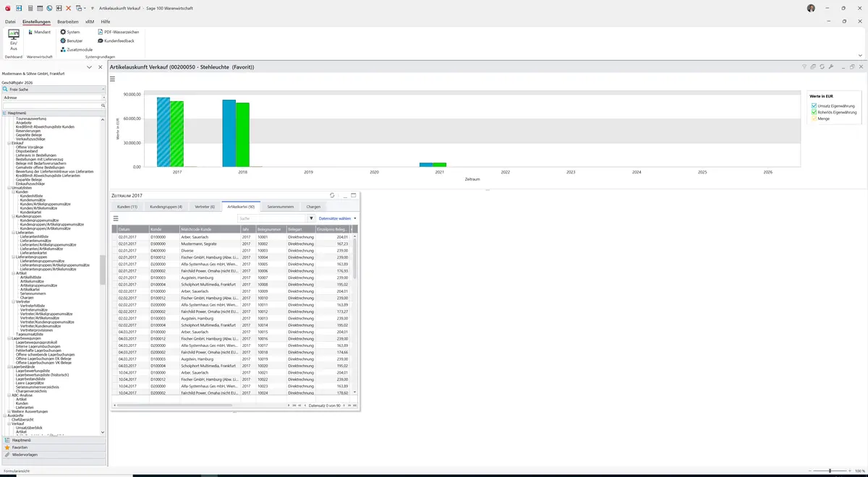Click the zoom slider in status bar
This screenshot has width=868, height=477.
829,470
